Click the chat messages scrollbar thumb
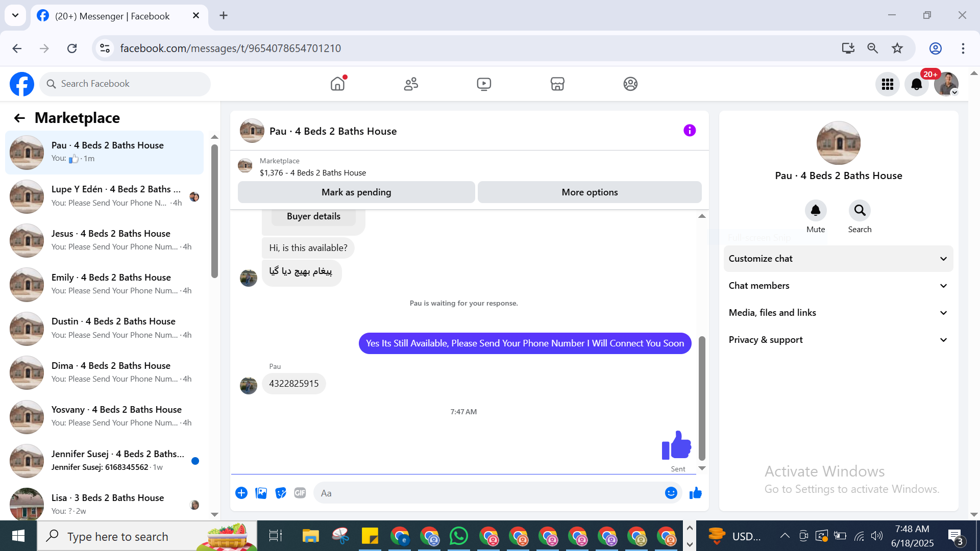The height and width of the screenshot is (551, 980). [x=702, y=398]
